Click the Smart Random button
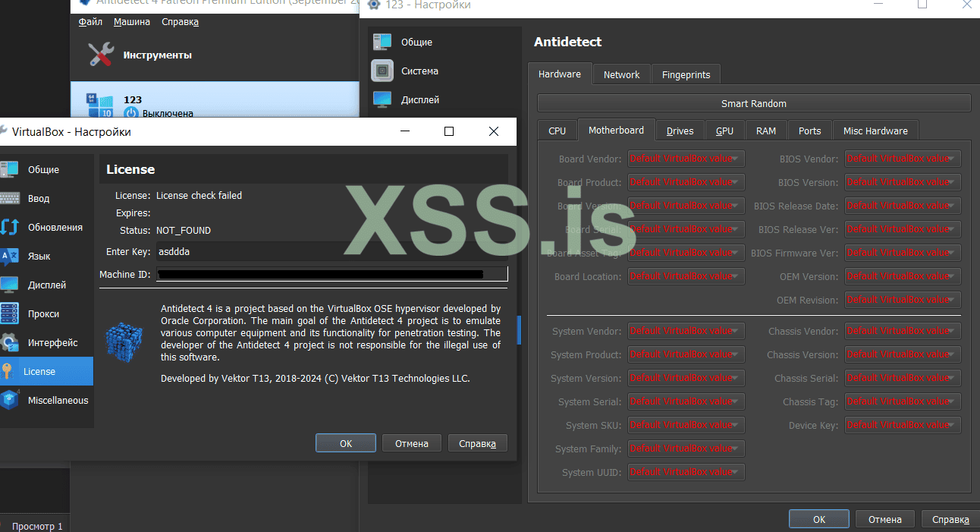The image size is (980, 532). (754, 103)
